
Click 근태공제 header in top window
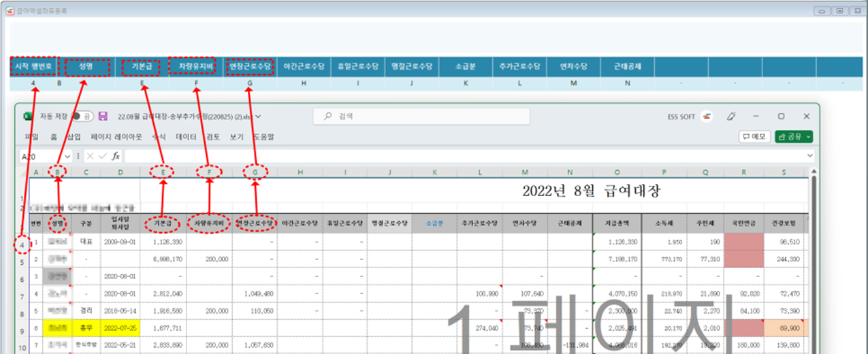tap(627, 67)
